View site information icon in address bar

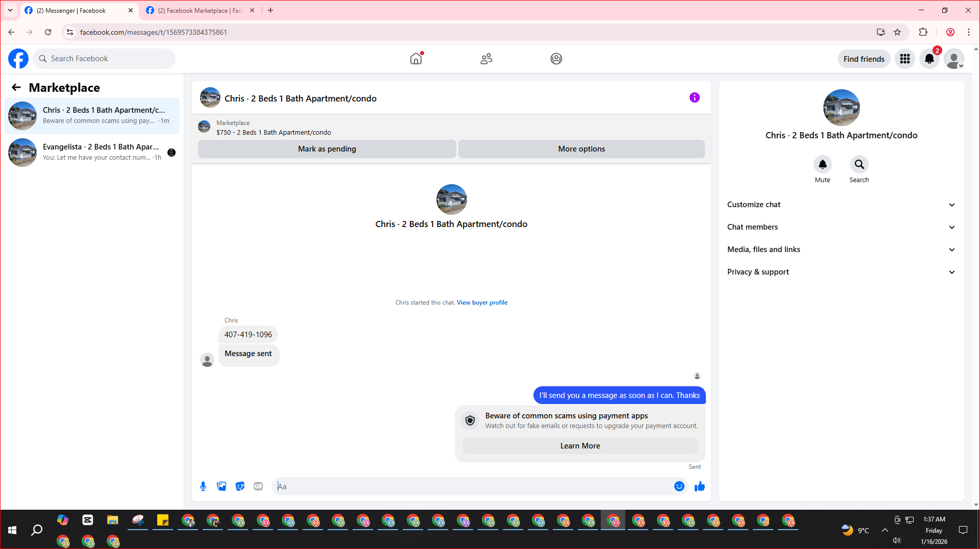(x=70, y=32)
